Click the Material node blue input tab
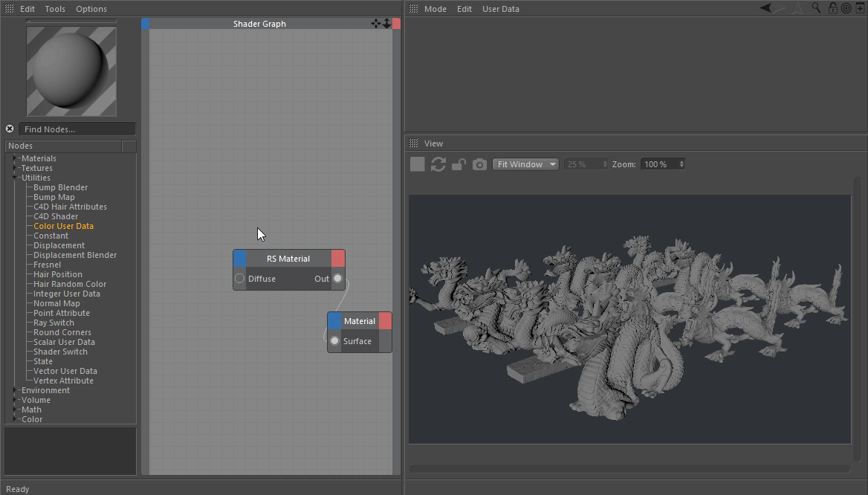This screenshot has height=495, width=868. click(x=334, y=321)
